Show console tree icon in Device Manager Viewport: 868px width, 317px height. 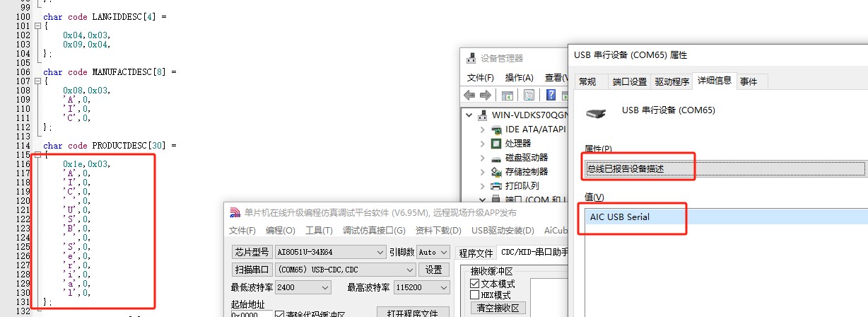pos(508,95)
